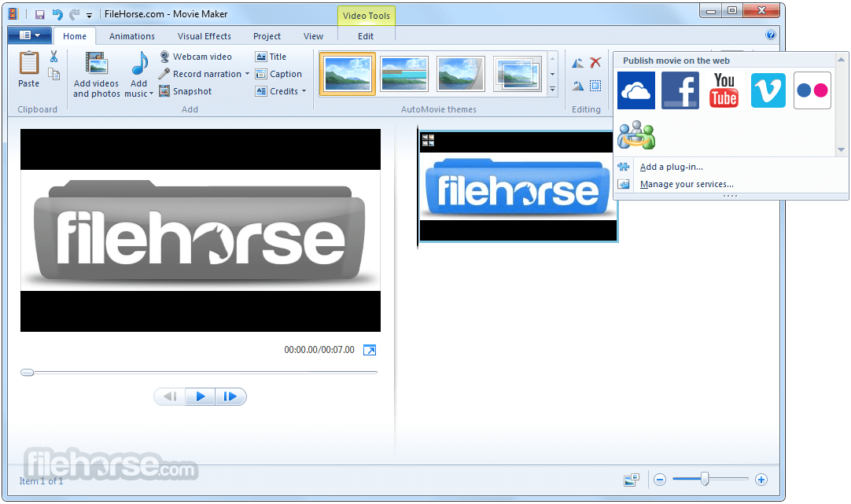Click the Select all icon
The width and height of the screenshot is (851, 504).
596,86
